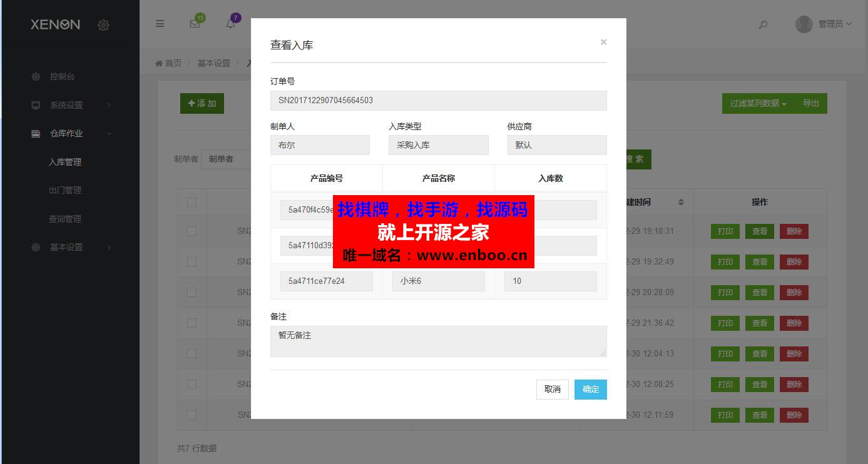Open the mail icon with badge 15

pyautogui.click(x=195, y=24)
